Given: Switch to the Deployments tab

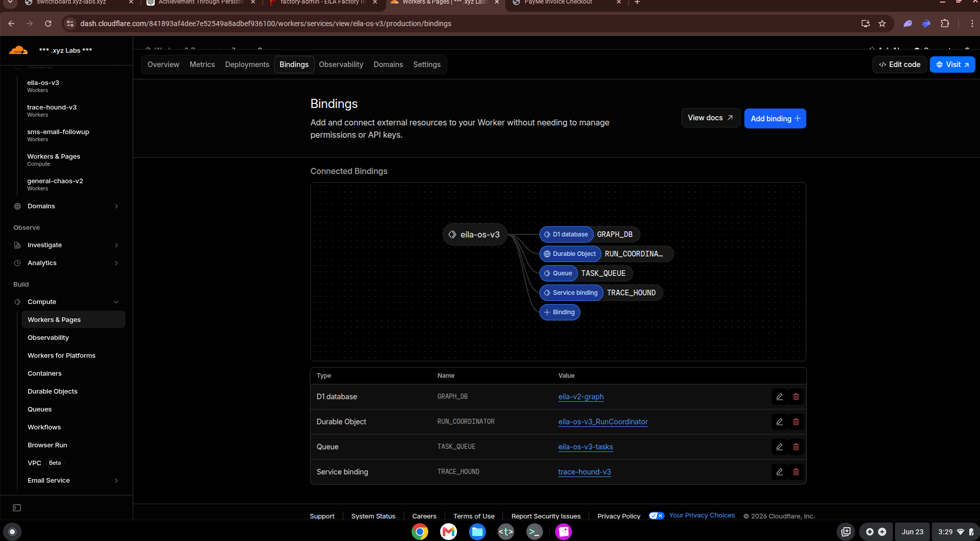Looking at the screenshot, I should (247, 64).
